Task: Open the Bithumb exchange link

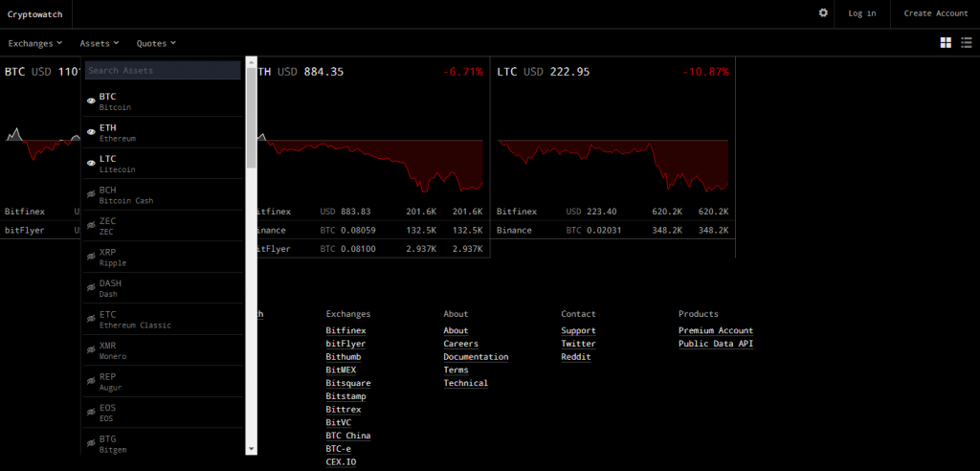Action: pos(344,356)
